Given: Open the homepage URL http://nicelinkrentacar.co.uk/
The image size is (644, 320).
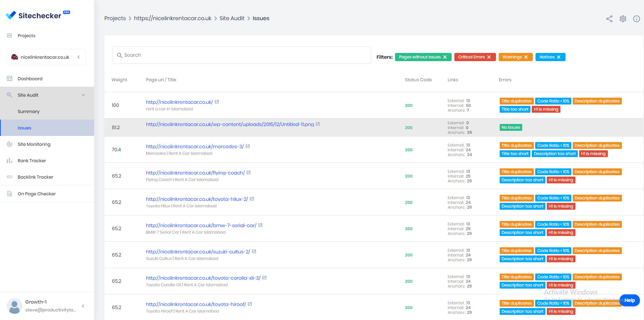Looking at the screenshot, I should click(x=179, y=102).
